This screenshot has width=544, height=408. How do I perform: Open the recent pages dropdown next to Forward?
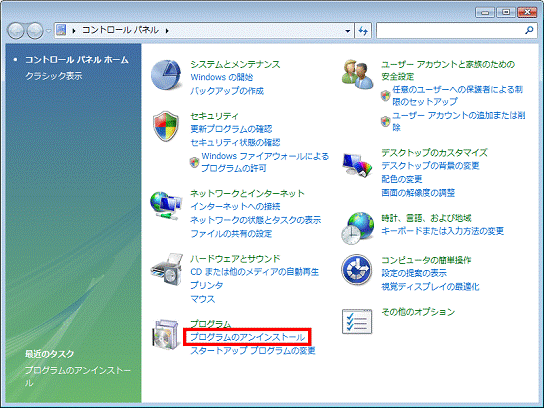click(49, 31)
